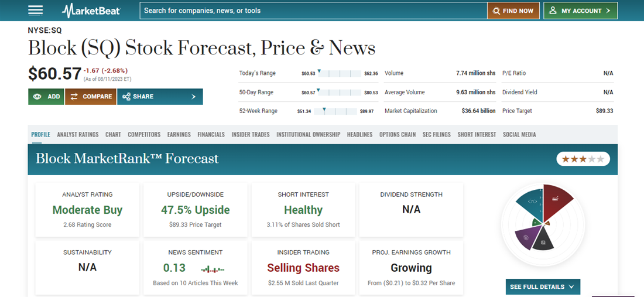Open the My Account arrow menu
Screen dimensions: 644x297
[x=608, y=11]
